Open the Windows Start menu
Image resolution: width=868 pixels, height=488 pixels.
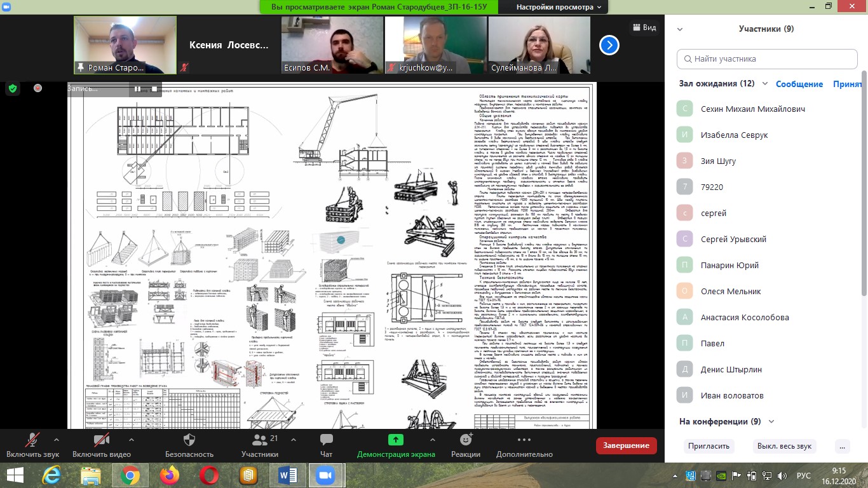point(15,475)
